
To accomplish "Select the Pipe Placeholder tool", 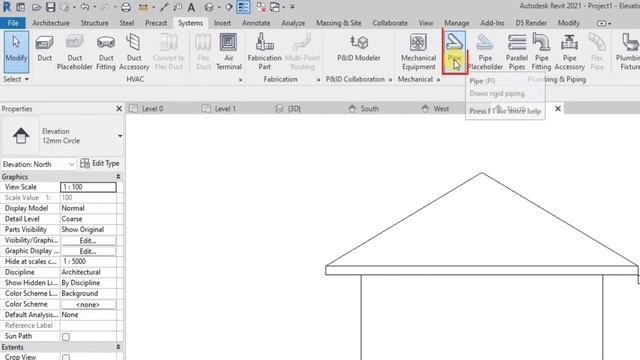I will click(485, 52).
